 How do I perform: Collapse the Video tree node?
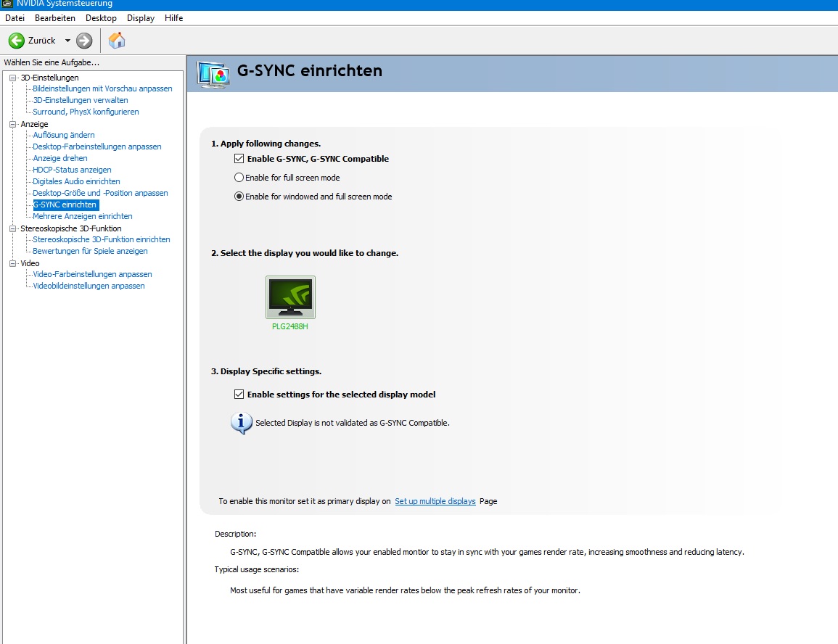[x=12, y=263]
